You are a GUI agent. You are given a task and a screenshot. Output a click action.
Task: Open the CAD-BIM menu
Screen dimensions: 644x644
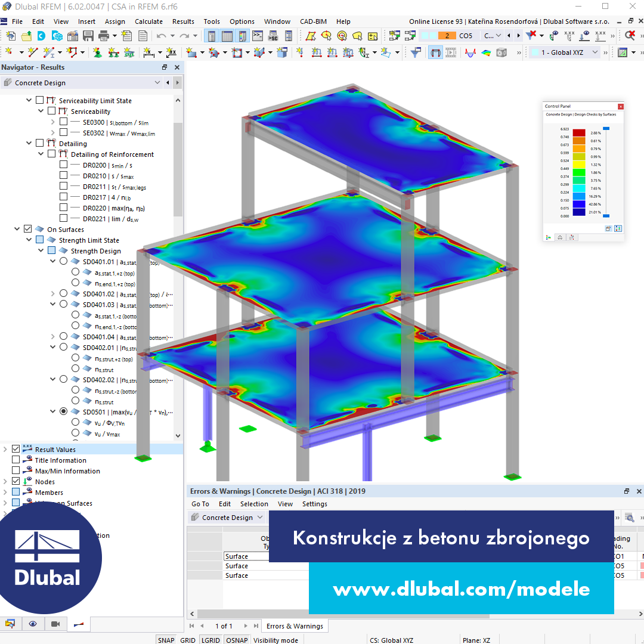[314, 21]
